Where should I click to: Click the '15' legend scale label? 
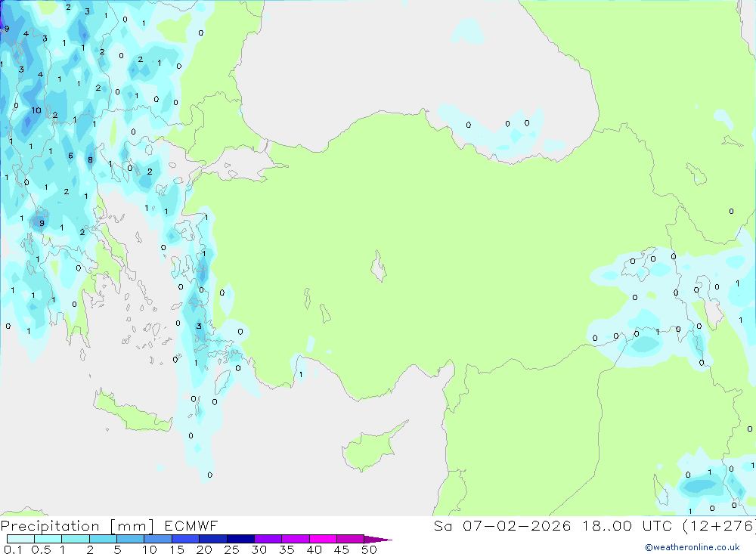(x=176, y=549)
